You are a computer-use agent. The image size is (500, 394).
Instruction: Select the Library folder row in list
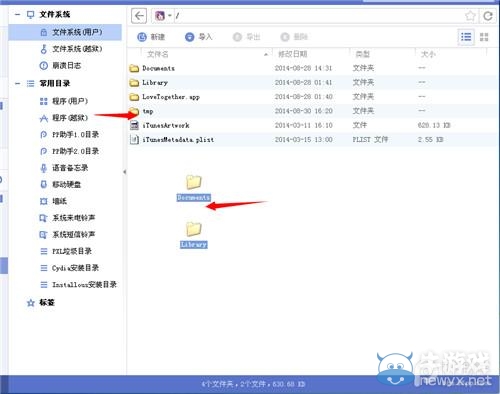point(313,82)
